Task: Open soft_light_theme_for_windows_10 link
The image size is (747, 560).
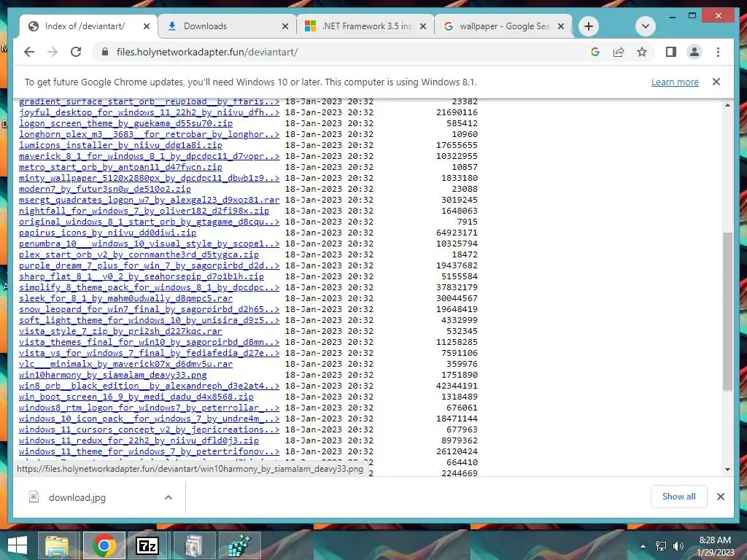Action: (x=149, y=321)
